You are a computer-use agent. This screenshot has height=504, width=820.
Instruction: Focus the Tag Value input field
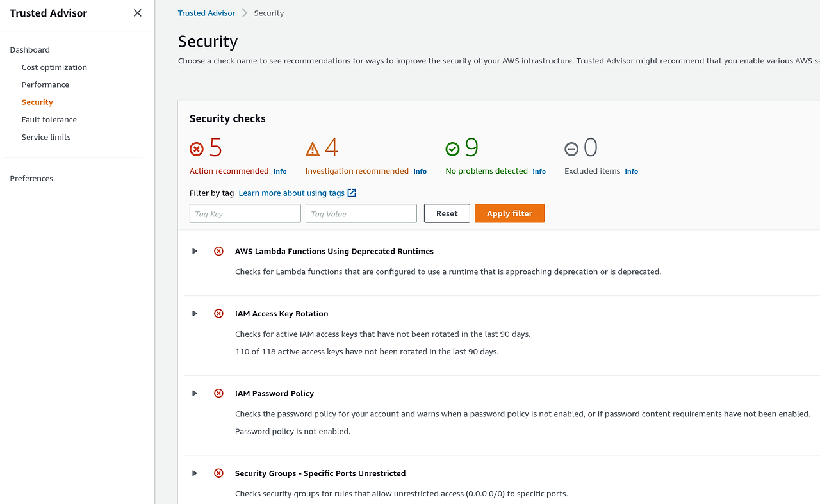(361, 213)
